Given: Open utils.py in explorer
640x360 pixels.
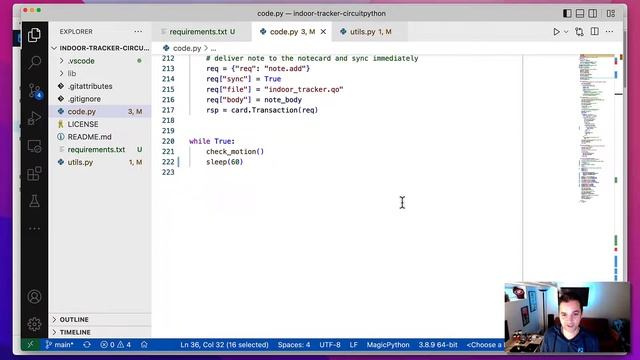Looking at the screenshot, I should [100, 162].
